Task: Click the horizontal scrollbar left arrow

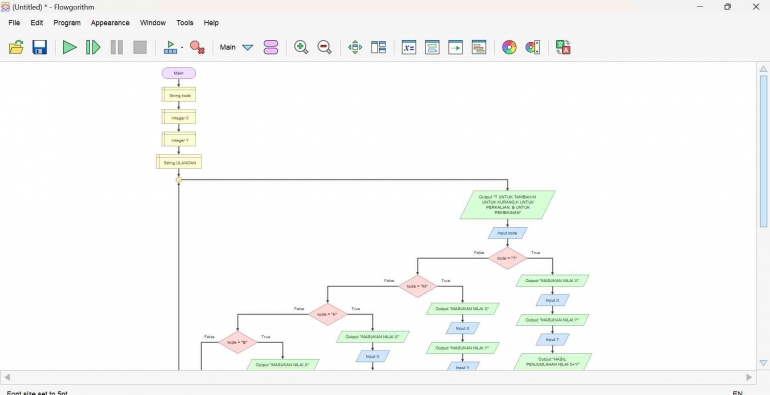Action: pyautogui.click(x=6, y=377)
